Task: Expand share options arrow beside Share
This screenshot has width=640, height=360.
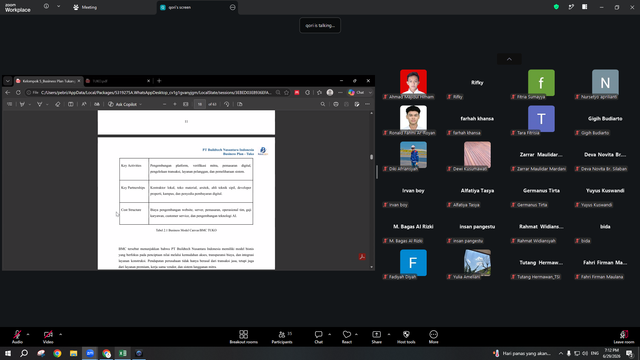Action: [x=388, y=334]
